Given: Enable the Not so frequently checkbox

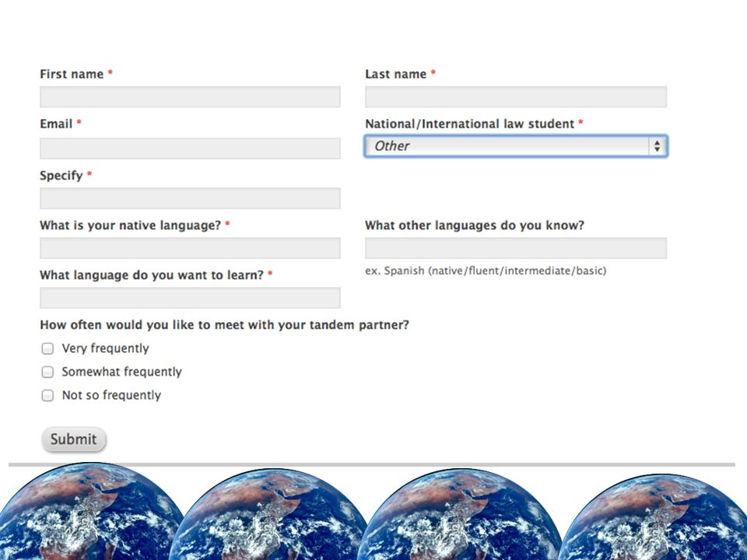Looking at the screenshot, I should [x=47, y=395].
